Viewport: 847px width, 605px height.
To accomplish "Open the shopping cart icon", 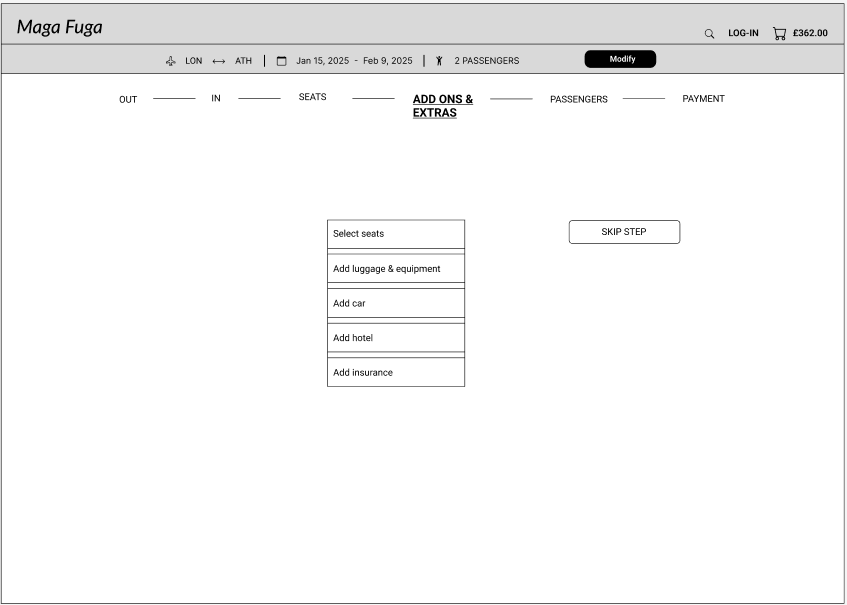I will click(780, 33).
